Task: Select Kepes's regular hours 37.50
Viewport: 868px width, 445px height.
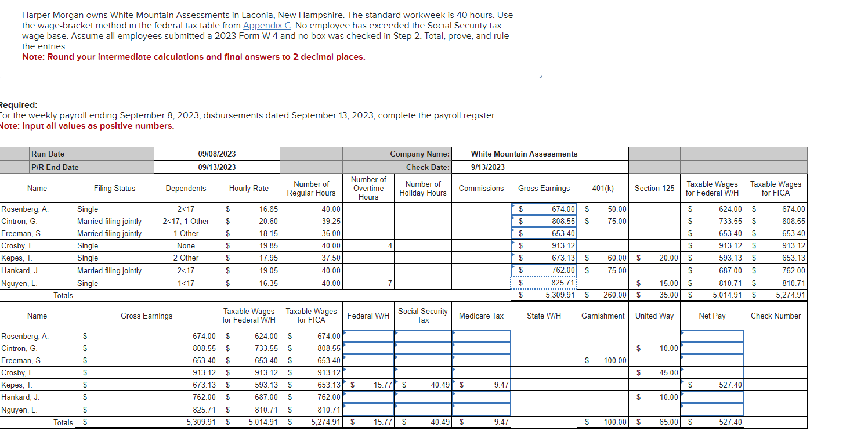Action: [x=311, y=258]
